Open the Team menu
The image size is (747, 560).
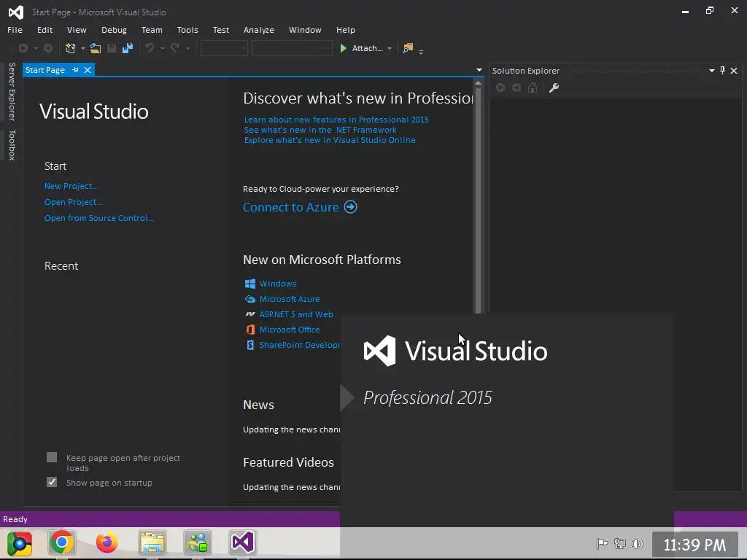point(152,30)
